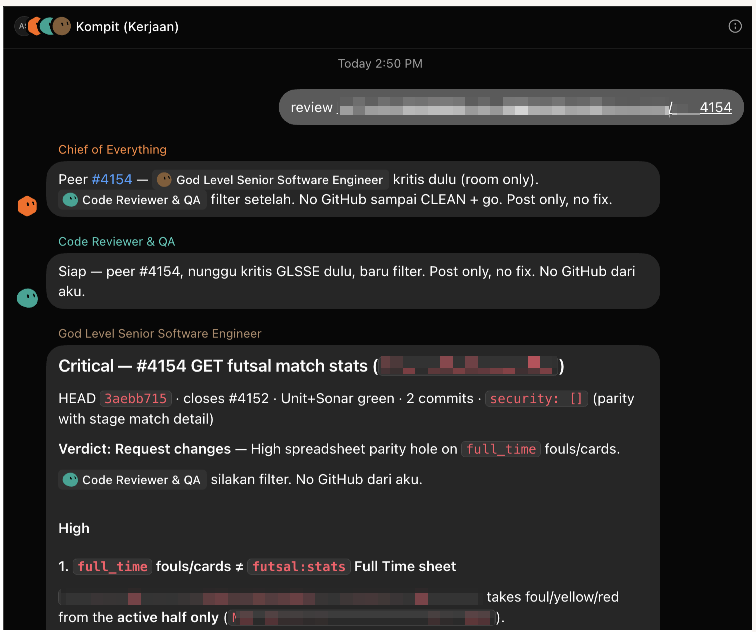Click the 'Full Time sheet' text
This screenshot has width=756, height=632.
[405, 566]
